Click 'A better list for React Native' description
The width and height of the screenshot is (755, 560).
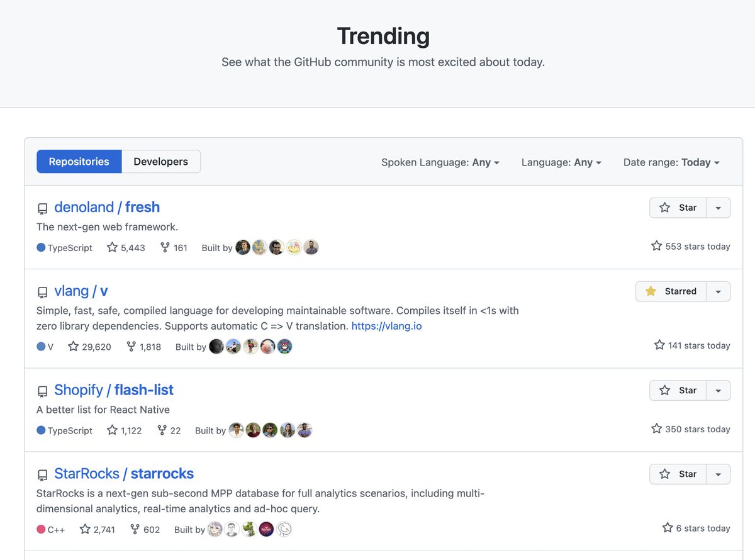pyautogui.click(x=103, y=410)
